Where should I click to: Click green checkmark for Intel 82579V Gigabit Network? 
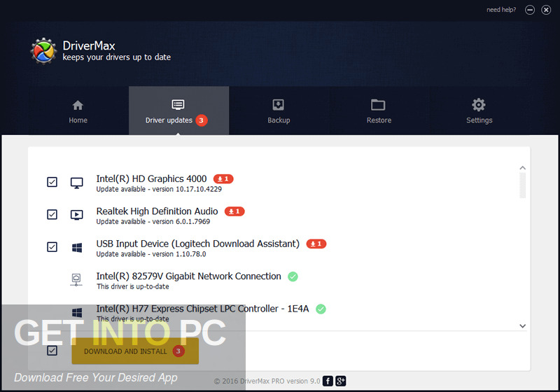coord(293,276)
